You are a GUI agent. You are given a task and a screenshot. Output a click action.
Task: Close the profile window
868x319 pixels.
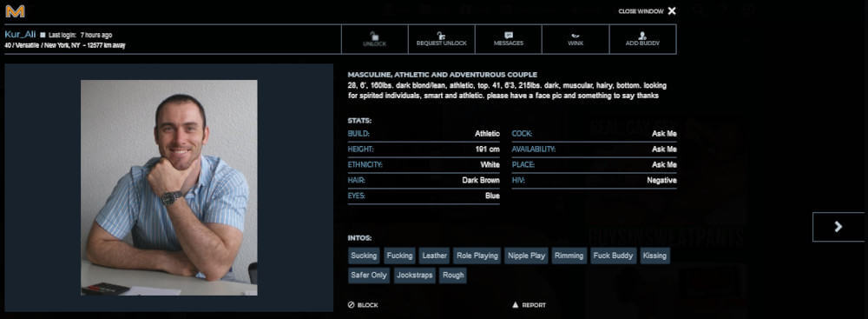click(648, 11)
